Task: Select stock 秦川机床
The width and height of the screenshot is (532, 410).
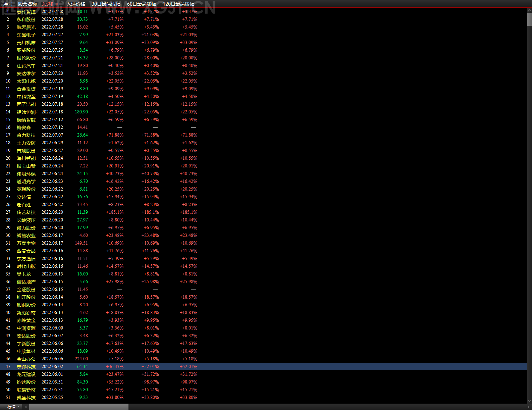Action: (x=26, y=43)
